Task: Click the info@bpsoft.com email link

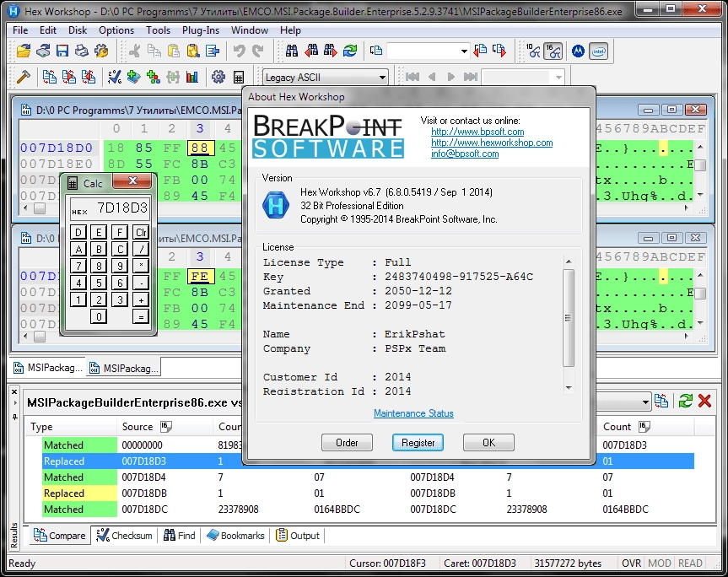Action: tap(465, 154)
